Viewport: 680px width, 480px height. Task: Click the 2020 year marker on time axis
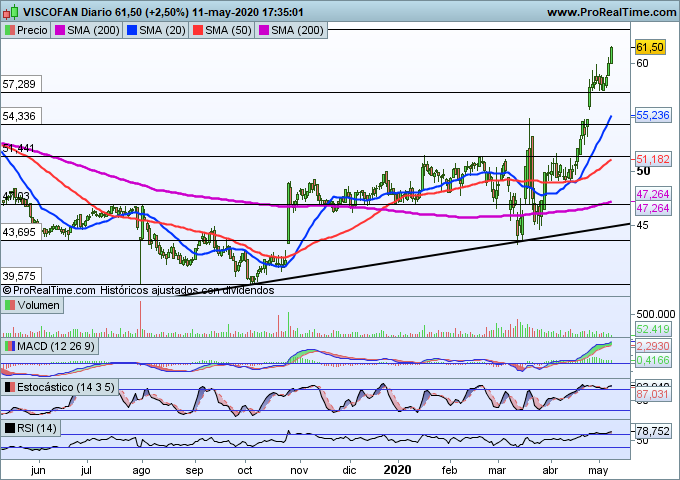coord(398,467)
